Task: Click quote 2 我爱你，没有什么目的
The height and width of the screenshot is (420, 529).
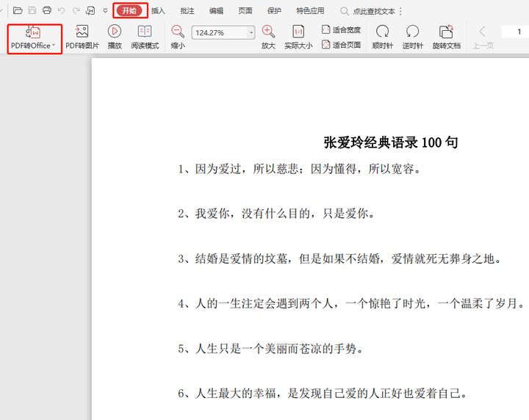Action: click(x=276, y=214)
